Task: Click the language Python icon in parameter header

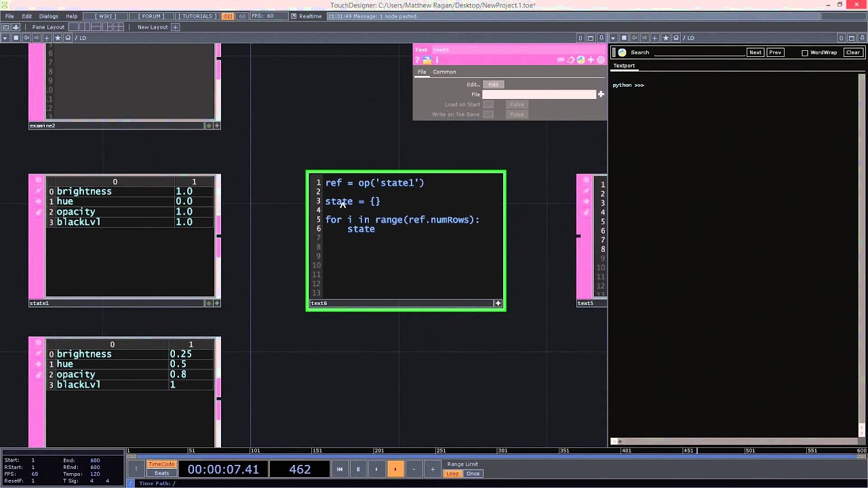Action: (x=580, y=60)
